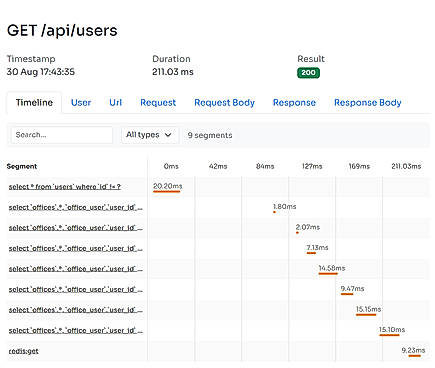Switch to the Timeline tab
The height and width of the screenshot is (368, 435).
pyautogui.click(x=34, y=103)
